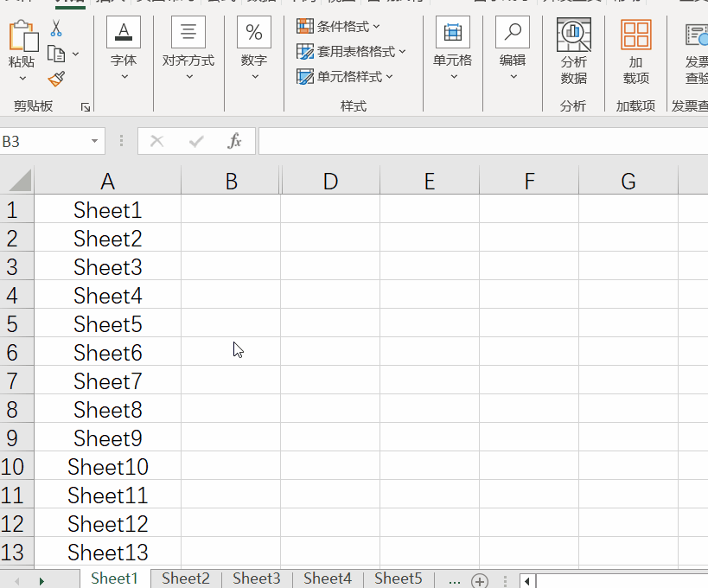Expand the Number group chevron
Image resolution: width=708 pixels, height=588 pixels.
tap(255, 76)
